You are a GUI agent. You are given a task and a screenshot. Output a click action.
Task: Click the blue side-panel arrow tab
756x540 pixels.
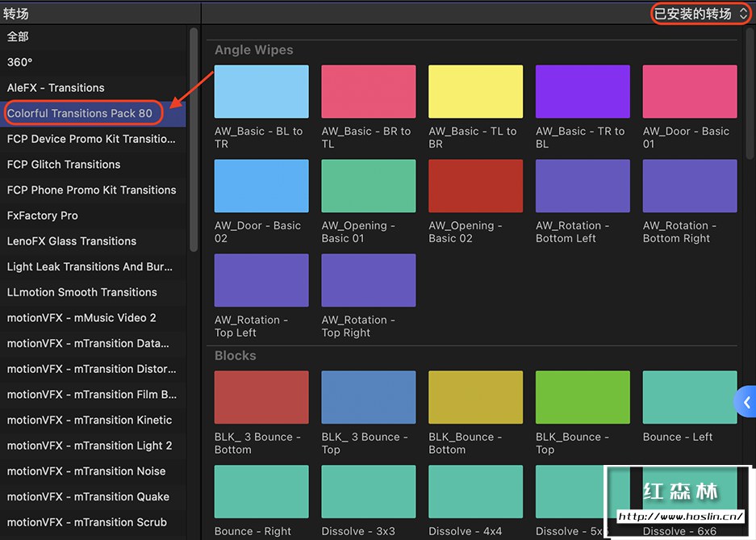click(746, 402)
